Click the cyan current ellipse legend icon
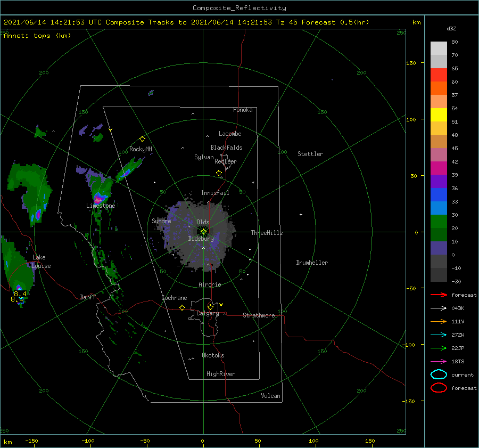 pyautogui.click(x=439, y=374)
